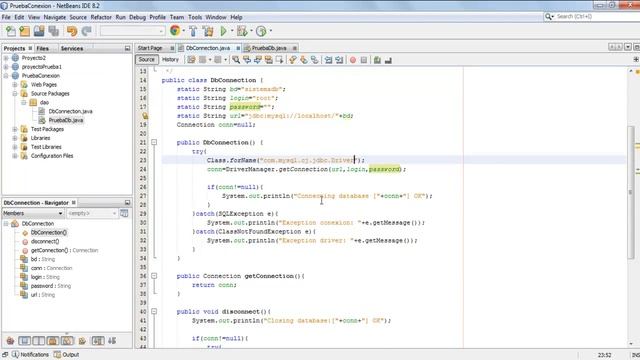Click the Comment icon in editor toolbar

coord(377,60)
